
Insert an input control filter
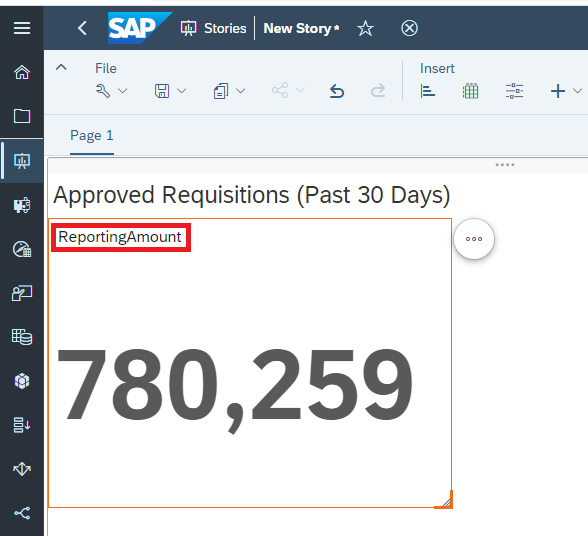pos(514,91)
